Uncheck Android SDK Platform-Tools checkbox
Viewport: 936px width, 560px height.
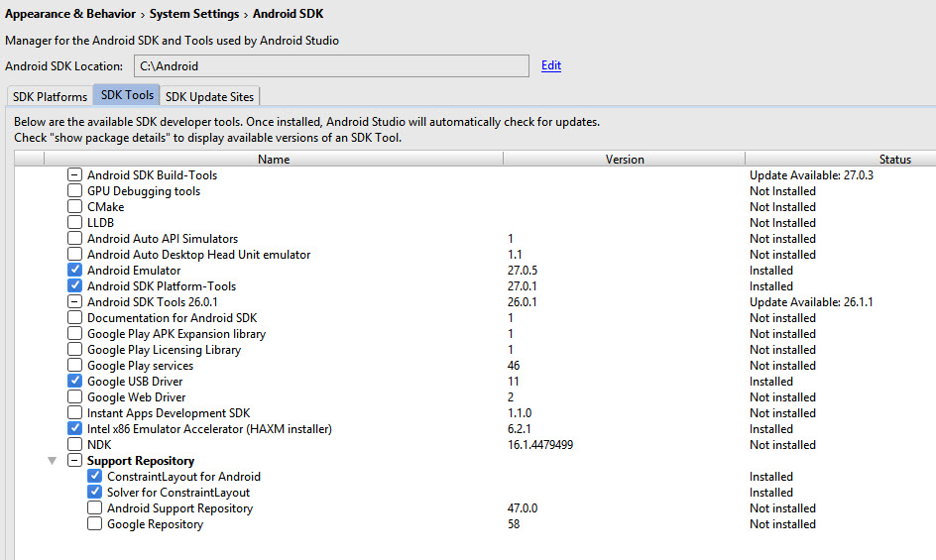pyautogui.click(x=74, y=285)
